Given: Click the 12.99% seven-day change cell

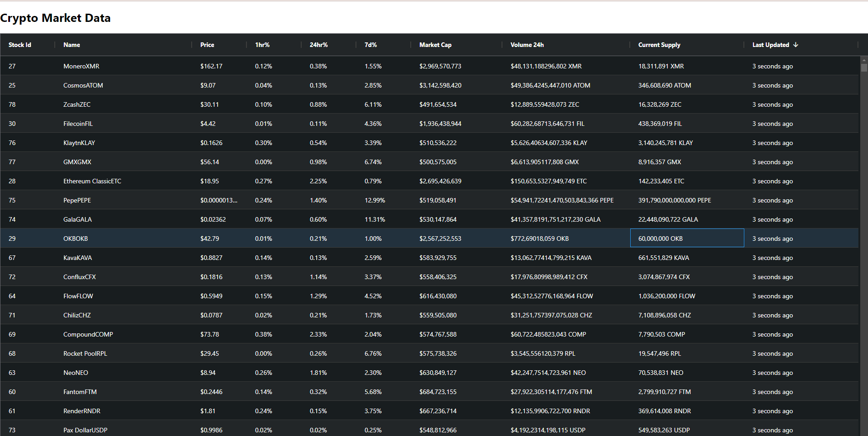Looking at the screenshot, I should click(384, 200).
